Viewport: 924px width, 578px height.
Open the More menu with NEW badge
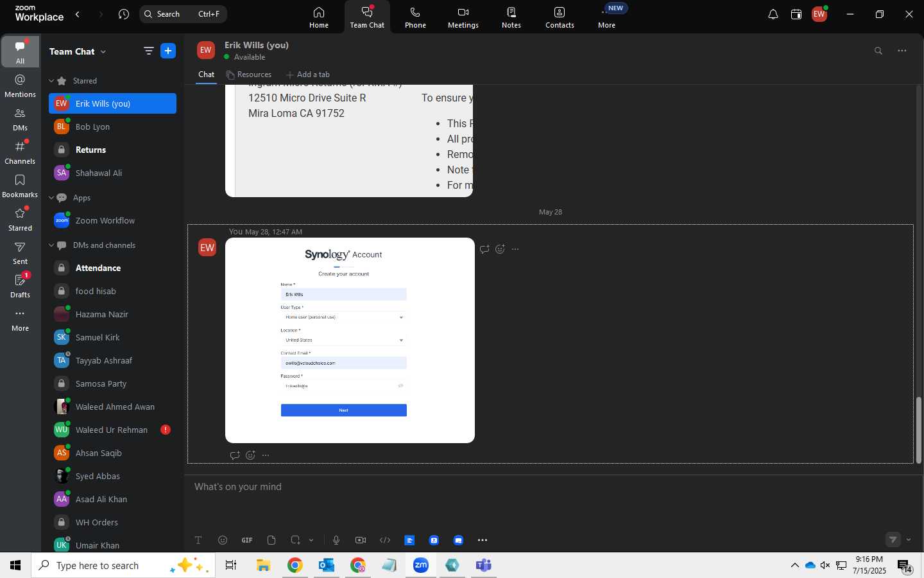pos(607,17)
